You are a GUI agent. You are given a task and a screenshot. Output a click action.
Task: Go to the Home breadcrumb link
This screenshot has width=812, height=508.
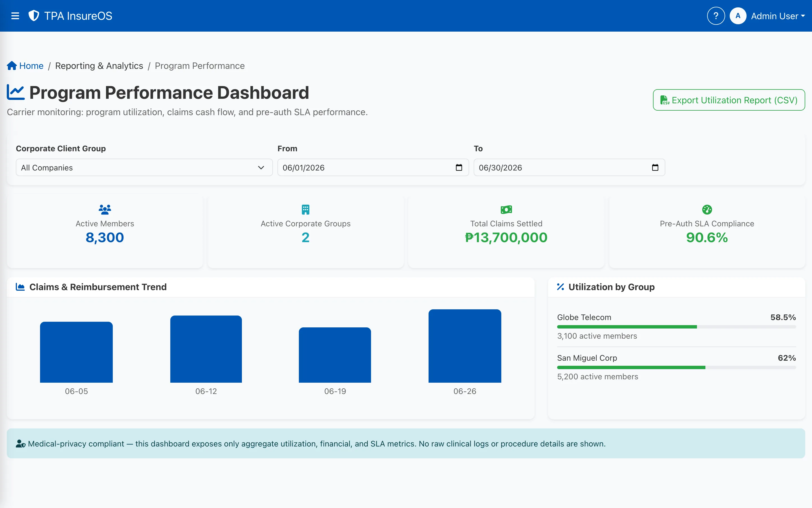pos(31,66)
